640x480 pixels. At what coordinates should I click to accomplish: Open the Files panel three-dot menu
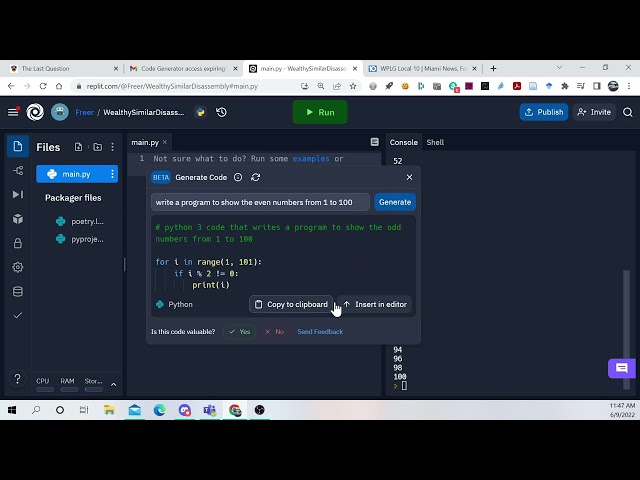[x=113, y=147]
